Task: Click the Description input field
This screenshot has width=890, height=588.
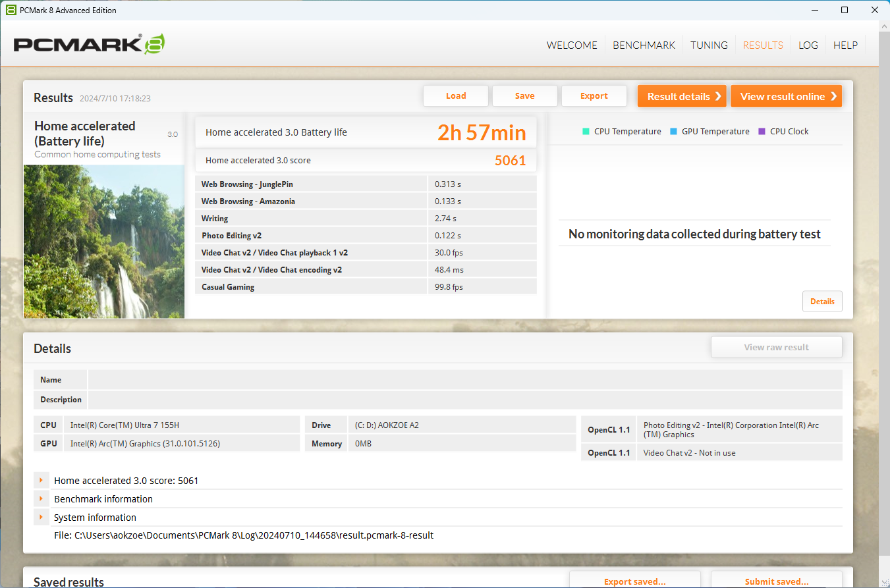Action: pos(465,400)
